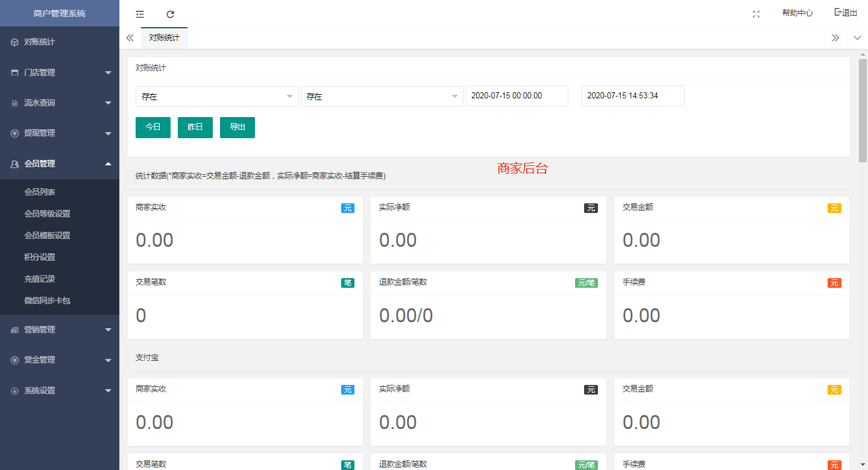
Task: Open the second 存在 dropdown
Action: 382,97
